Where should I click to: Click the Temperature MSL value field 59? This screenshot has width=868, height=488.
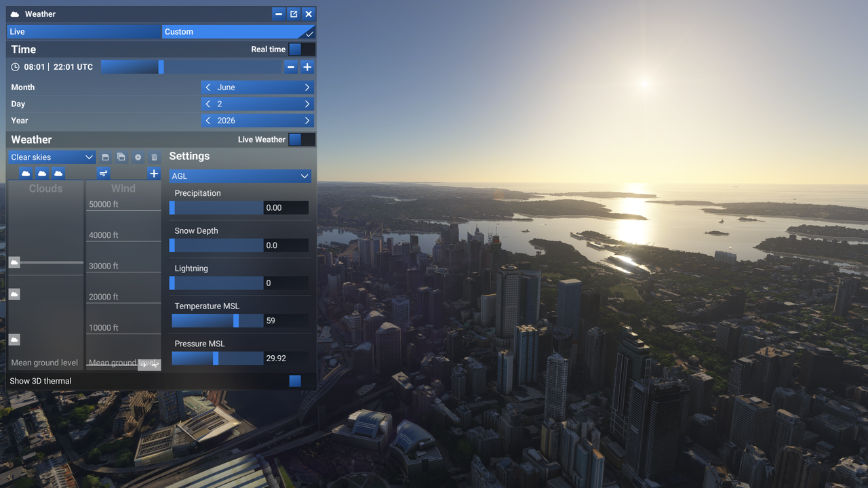point(286,321)
